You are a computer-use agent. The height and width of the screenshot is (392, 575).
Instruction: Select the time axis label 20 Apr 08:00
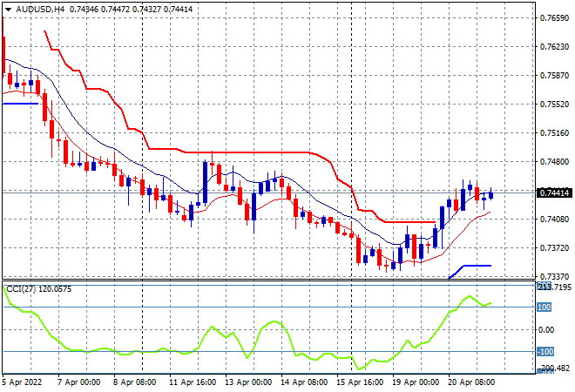pyautogui.click(x=471, y=382)
